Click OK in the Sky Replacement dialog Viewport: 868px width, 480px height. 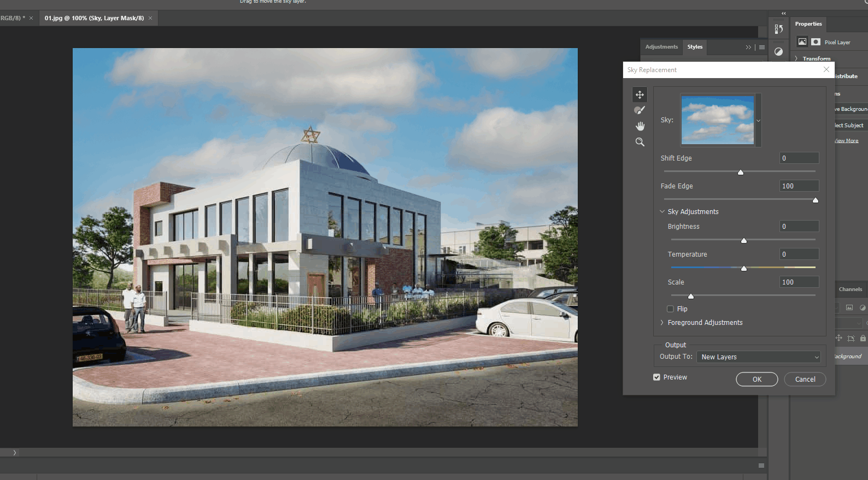pyautogui.click(x=757, y=379)
